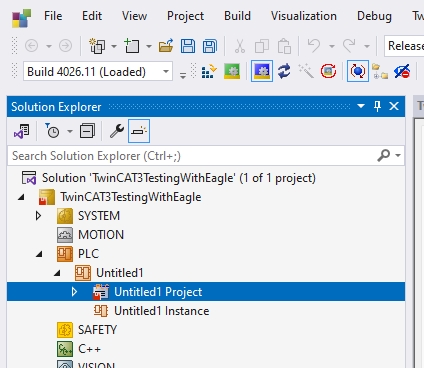Switch views icon in Solution Explorer
Screen dimensions: 424x368
pos(22,131)
